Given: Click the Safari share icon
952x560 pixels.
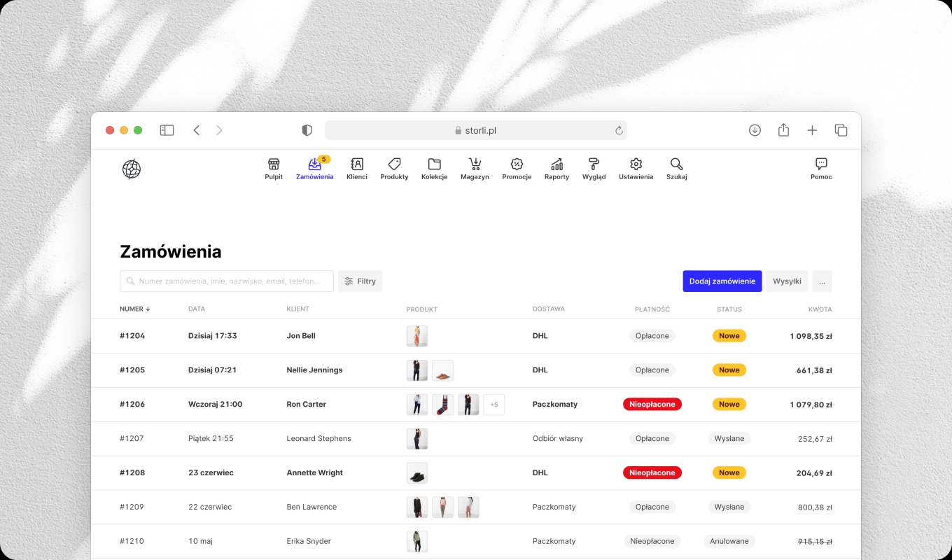Looking at the screenshot, I should click(783, 130).
